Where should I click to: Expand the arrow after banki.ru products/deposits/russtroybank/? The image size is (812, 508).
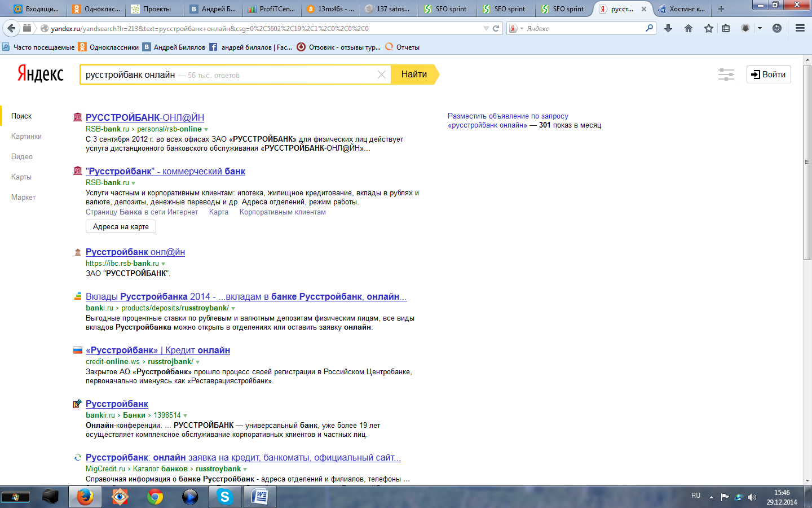pos(233,308)
